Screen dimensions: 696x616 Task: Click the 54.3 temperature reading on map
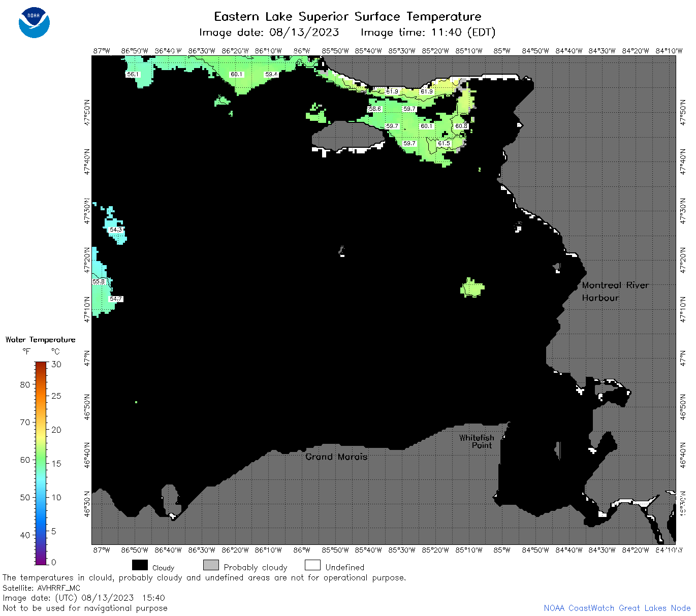point(116,230)
